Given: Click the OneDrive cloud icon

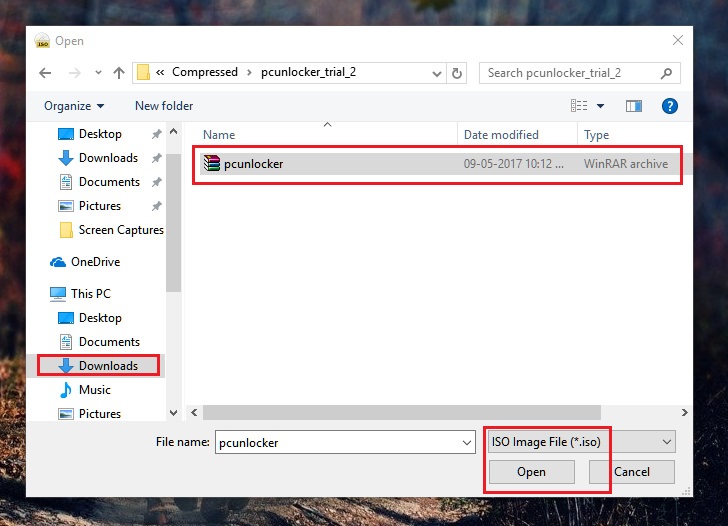Looking at the screenshot, I should [x=58, y=262].
